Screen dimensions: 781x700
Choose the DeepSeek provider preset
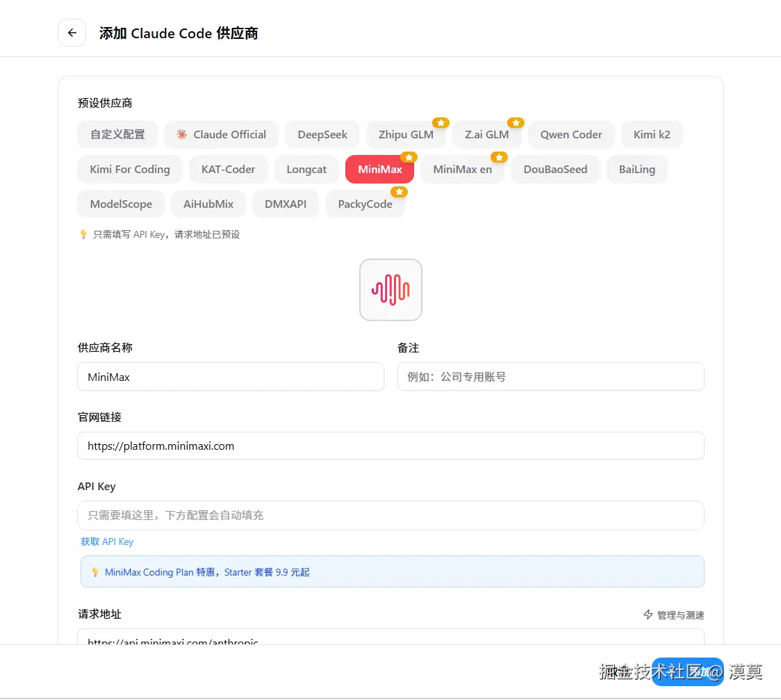pos(322,135)
